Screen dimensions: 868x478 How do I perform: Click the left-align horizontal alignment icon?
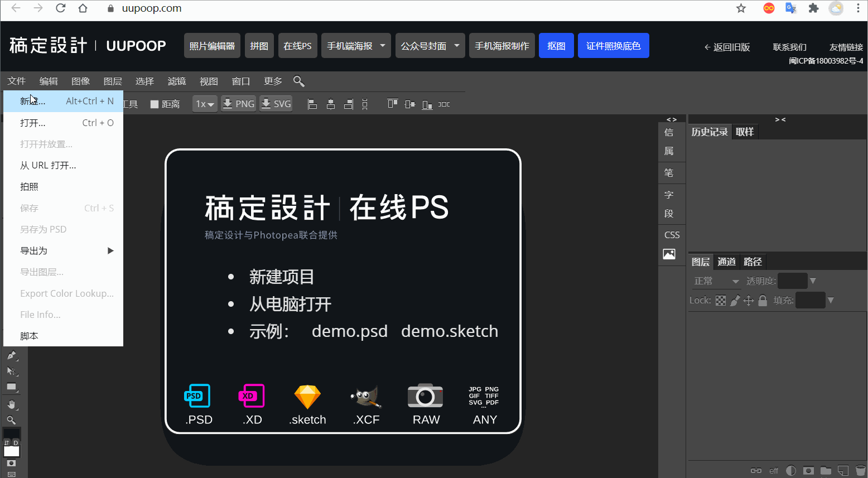click(312, 104)
